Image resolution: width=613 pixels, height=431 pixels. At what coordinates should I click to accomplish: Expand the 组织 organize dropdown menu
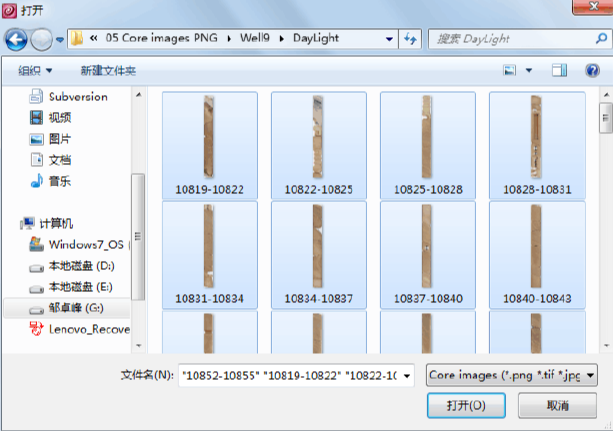(35, 71)
